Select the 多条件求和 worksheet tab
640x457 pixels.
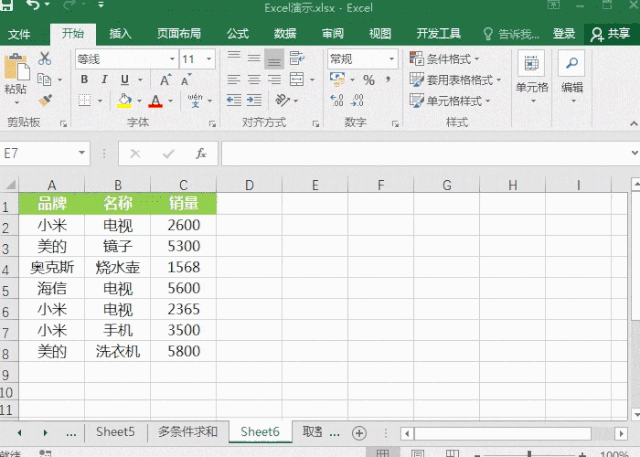pos(188,432)
